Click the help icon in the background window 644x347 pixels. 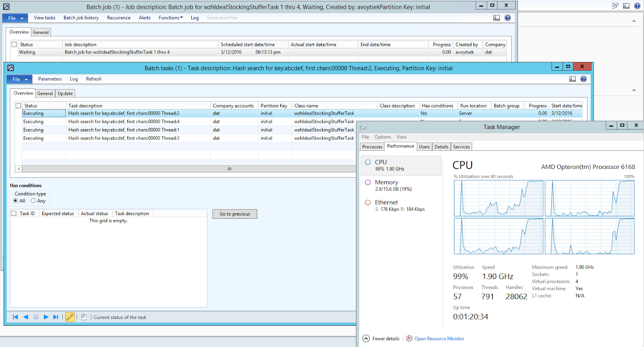pos(637,6)
